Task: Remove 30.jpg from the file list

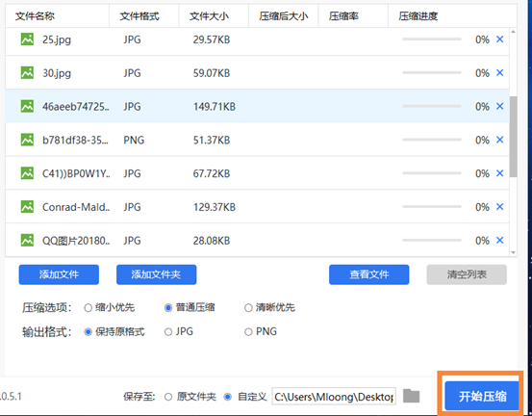Action: click(x=499, y=72)
